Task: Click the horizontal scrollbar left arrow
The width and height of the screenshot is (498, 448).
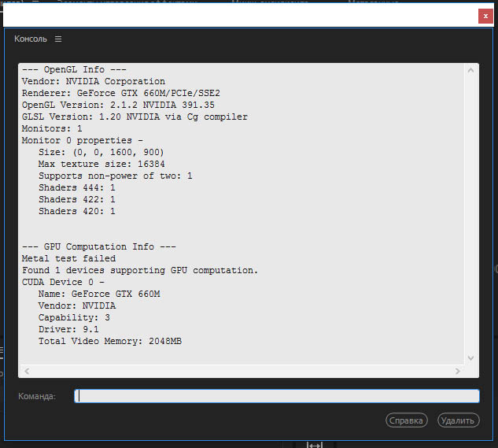Action: tap(25, 370)
